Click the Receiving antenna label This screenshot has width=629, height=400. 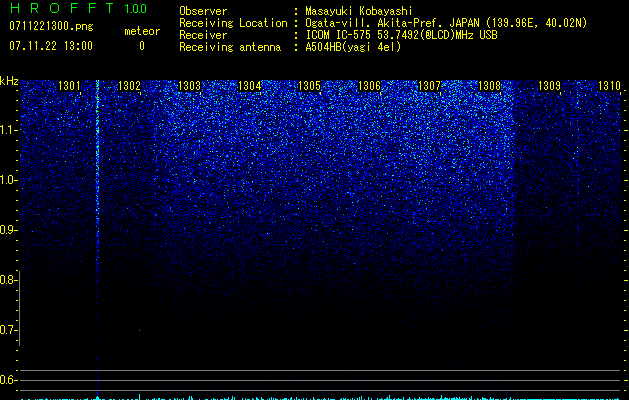[230, 47]
